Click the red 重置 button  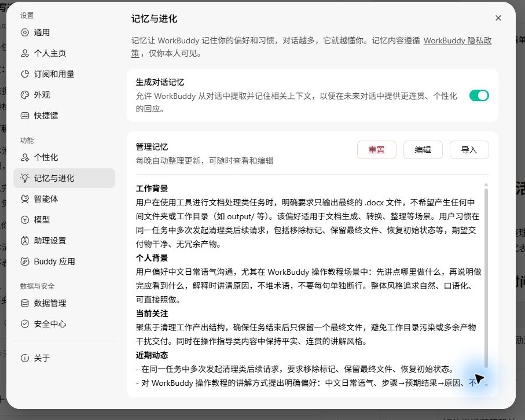(377, 150)
